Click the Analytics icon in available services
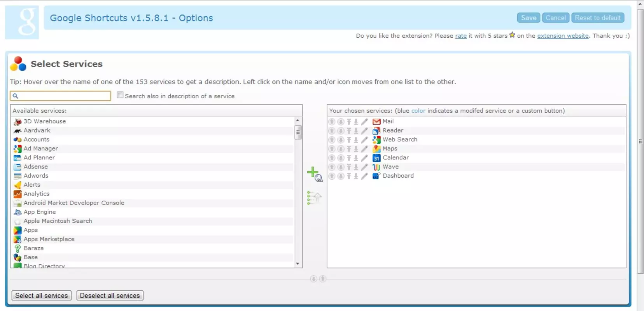The width and height of the screenshot is (644, 311). pyautogui.click(x=17, y=194)
